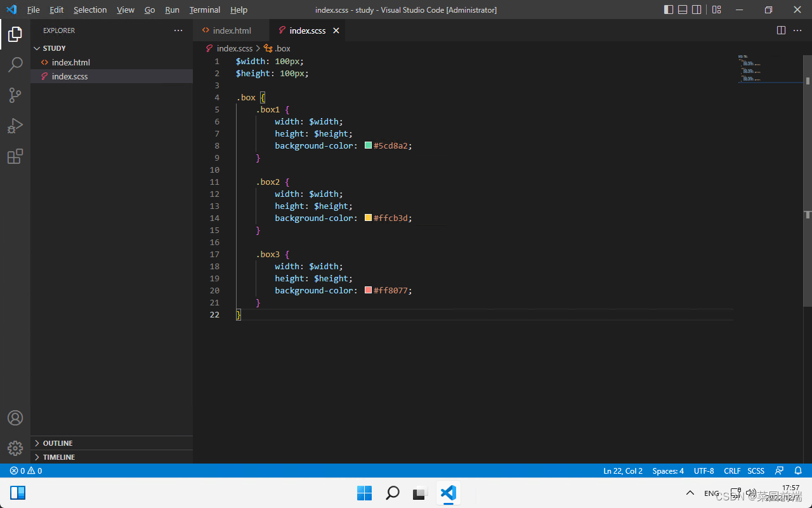Close the index.scss editor tab
Screen dimensions: 812x508
336,30
